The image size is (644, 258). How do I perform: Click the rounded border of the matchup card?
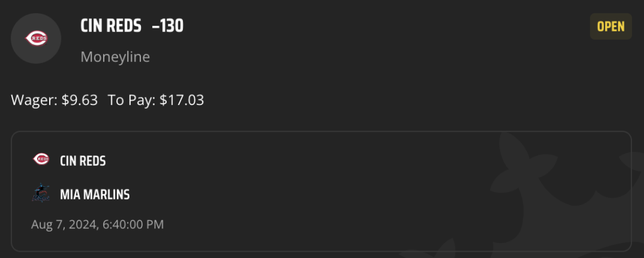coord(321,132)
